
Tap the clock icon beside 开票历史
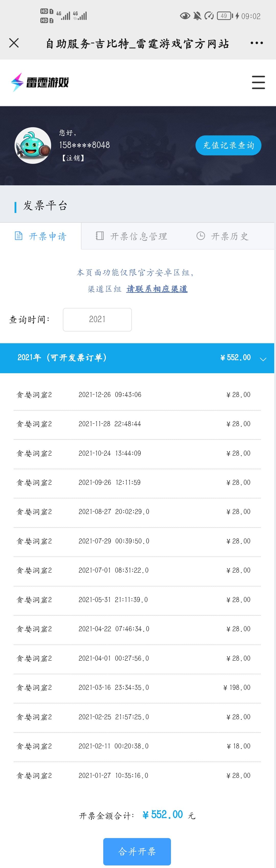(x=201, y=235)
